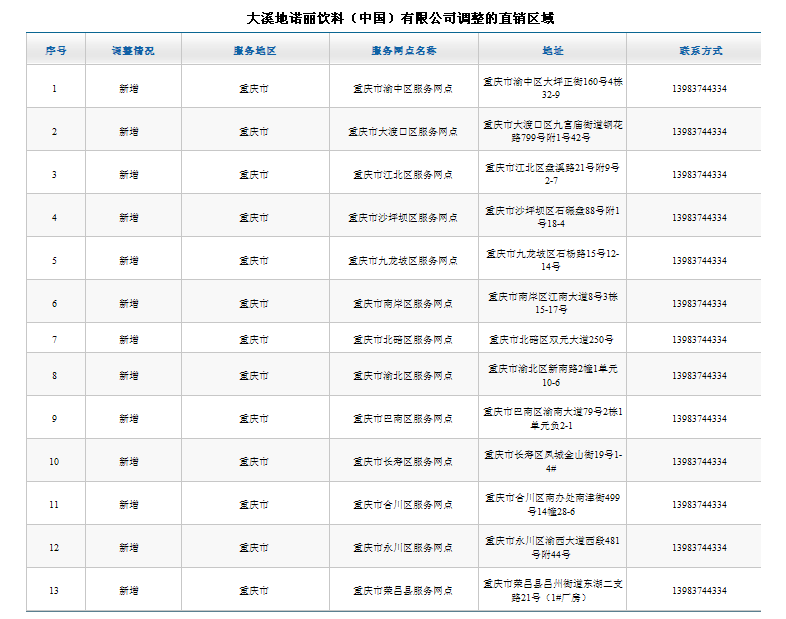Click the 重庆市沙坪坝区服务网点 entry
Viewport: 786px width, 619px height.
[x=403, y=218]
